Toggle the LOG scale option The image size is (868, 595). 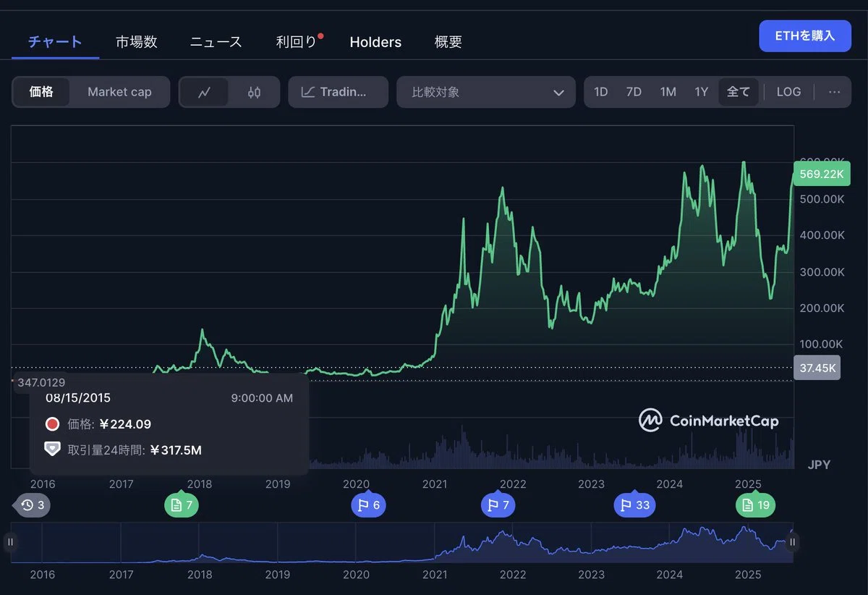788,92
